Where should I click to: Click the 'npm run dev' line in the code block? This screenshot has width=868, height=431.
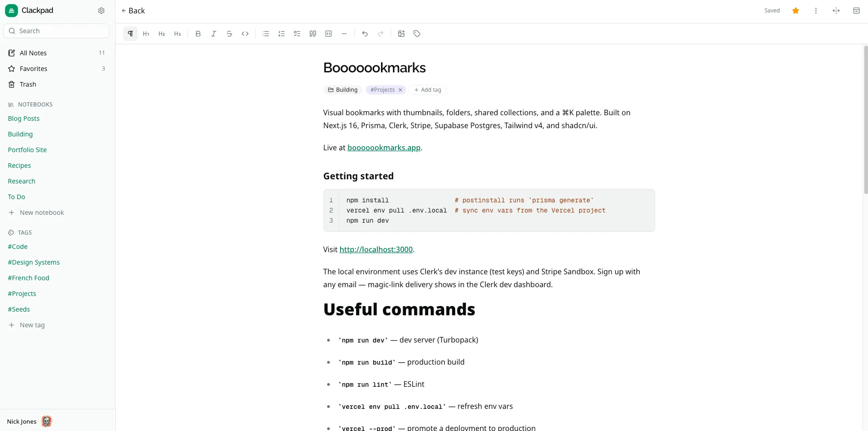click(x=368, y=221)
